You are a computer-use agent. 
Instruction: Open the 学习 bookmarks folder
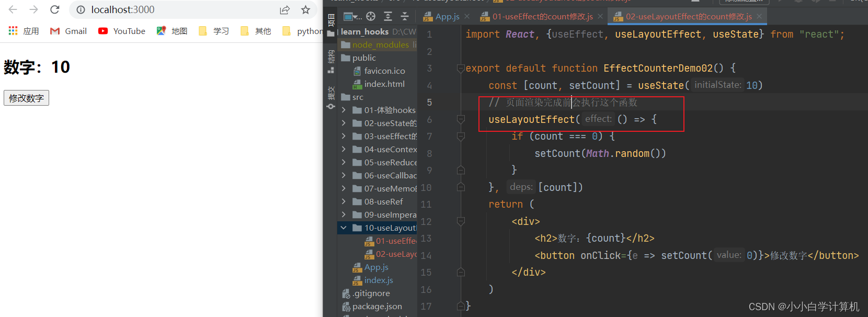(214, 31)
